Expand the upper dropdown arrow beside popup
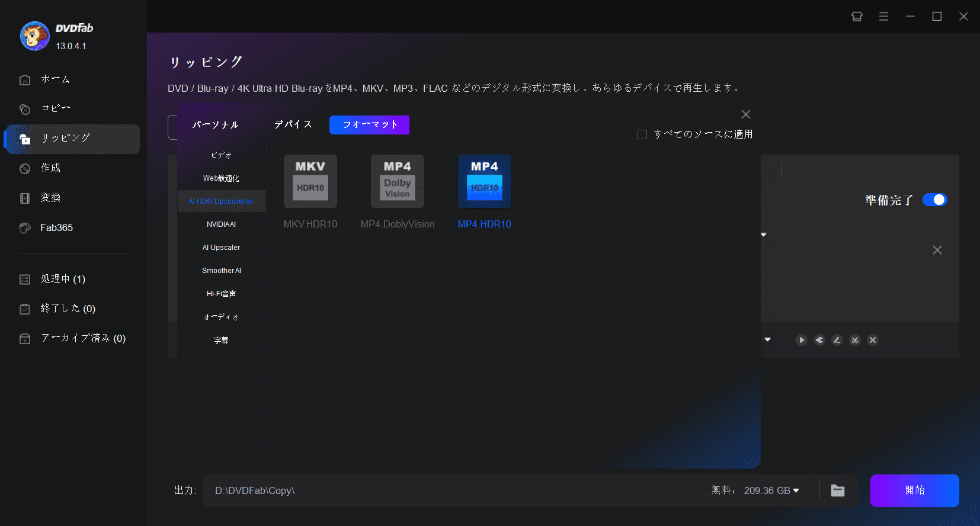Screen dimensions: 980x526 pyautogui.click(x=764, y=235)
